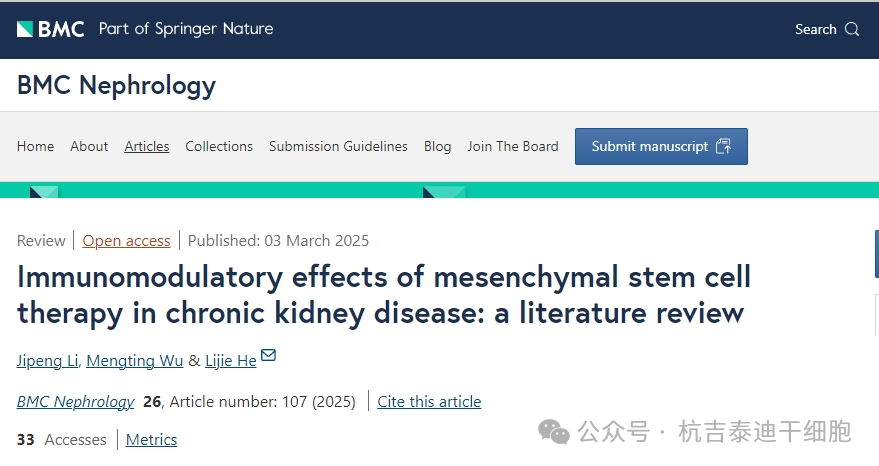Click the search magnifier icon
879x466 pixels.
[852, 29]
